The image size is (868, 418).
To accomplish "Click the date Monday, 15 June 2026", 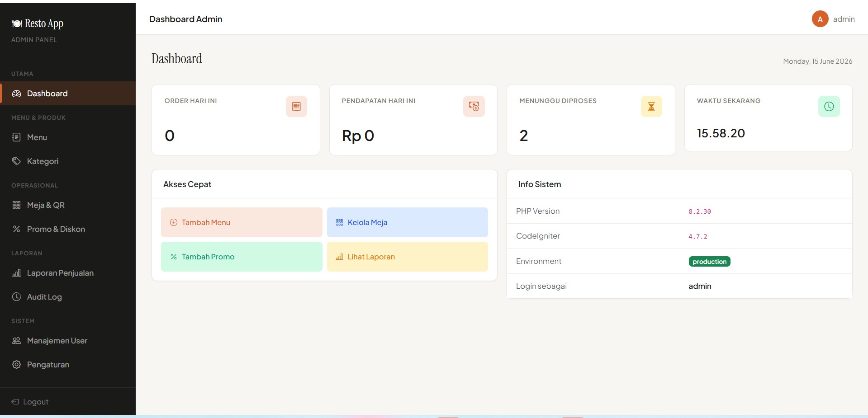I will [x=817, y=61].
